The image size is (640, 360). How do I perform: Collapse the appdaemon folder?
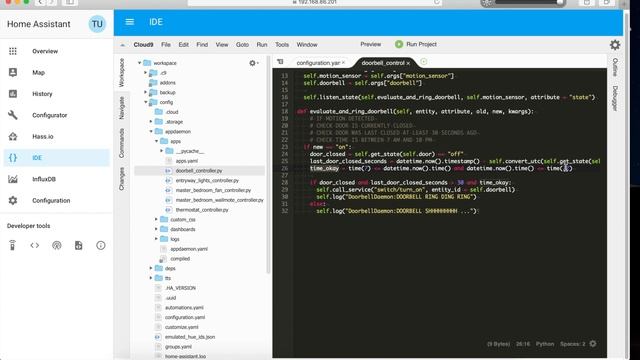click(151, 131)
